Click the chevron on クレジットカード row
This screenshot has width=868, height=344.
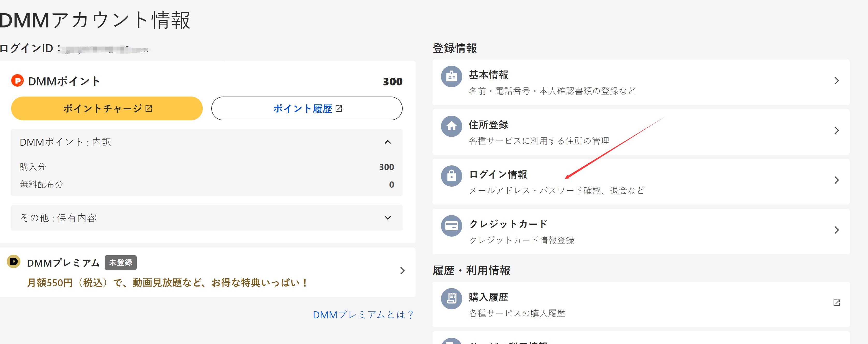pyautogui.click(x=837, y=230)
